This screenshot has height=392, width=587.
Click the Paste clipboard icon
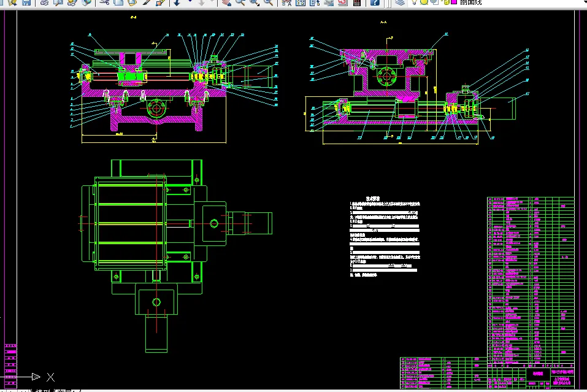(132, 2)
